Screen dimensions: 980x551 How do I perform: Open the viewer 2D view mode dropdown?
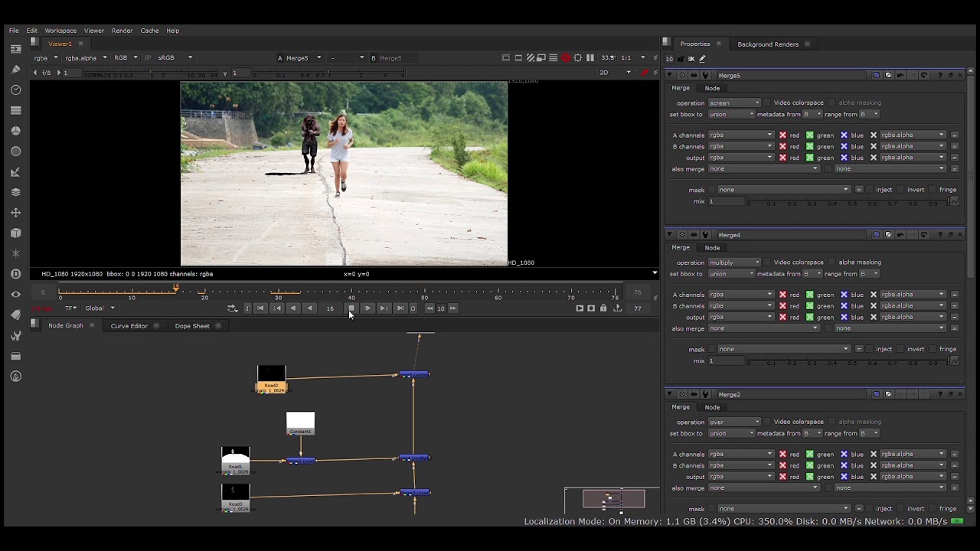[615, 73]
